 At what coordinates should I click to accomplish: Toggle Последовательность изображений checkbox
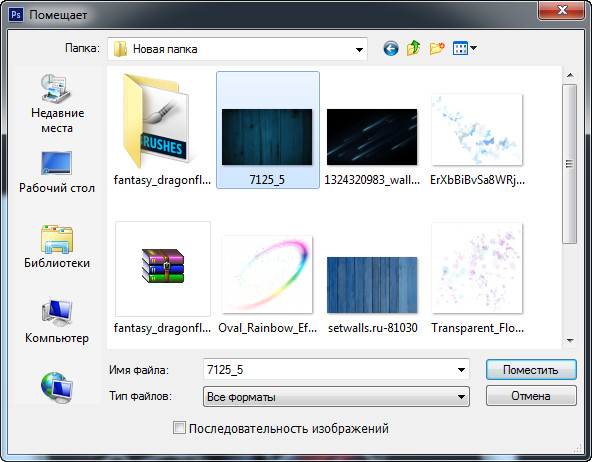179,428
